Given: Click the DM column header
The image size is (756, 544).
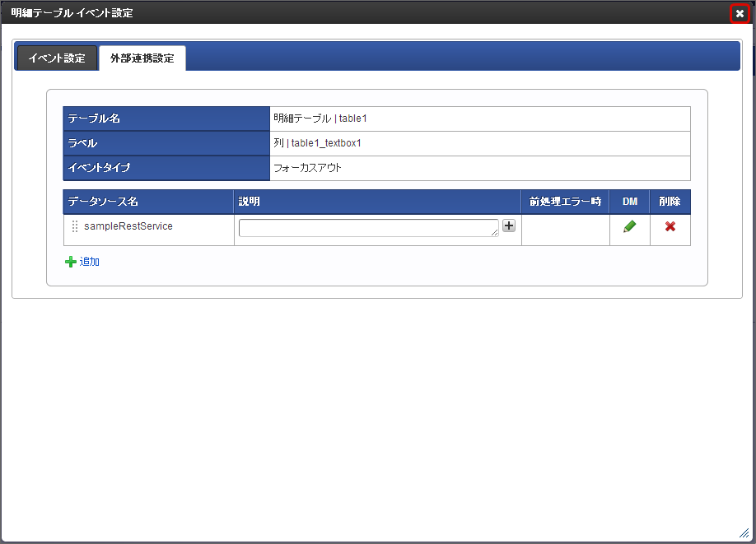Looking at the screenshot, I should click(x=630, y=202).
